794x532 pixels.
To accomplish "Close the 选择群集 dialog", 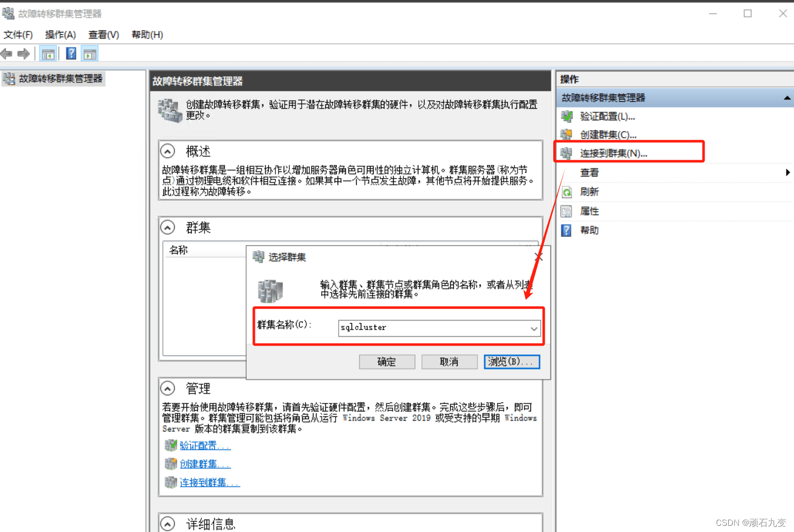I will [x=539, y=257].
